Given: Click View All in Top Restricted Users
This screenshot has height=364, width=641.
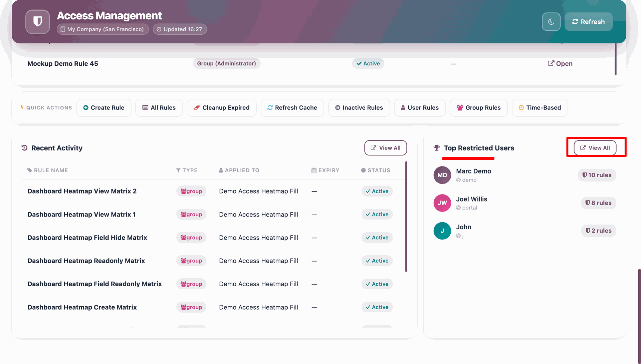Looking at the screenshot, I should [x=595, y=148].
